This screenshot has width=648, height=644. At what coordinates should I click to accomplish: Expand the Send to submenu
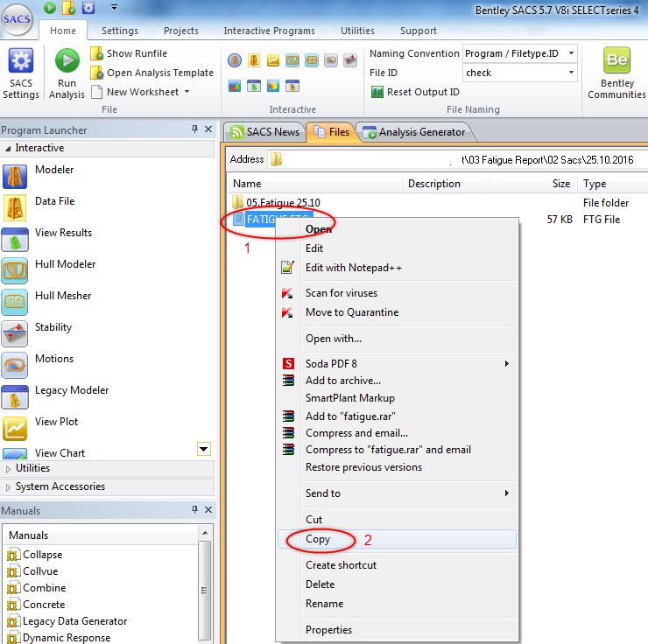(x=397, y=493)
